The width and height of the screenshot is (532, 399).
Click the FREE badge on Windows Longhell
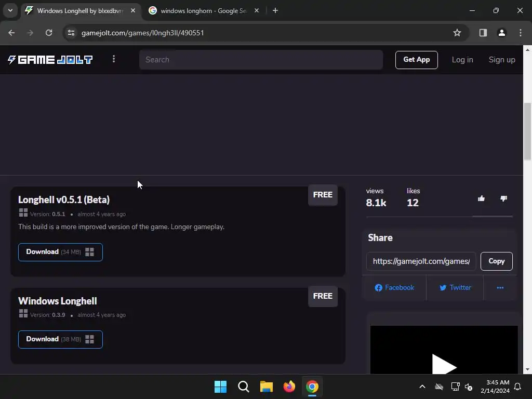tap(323, 296)
